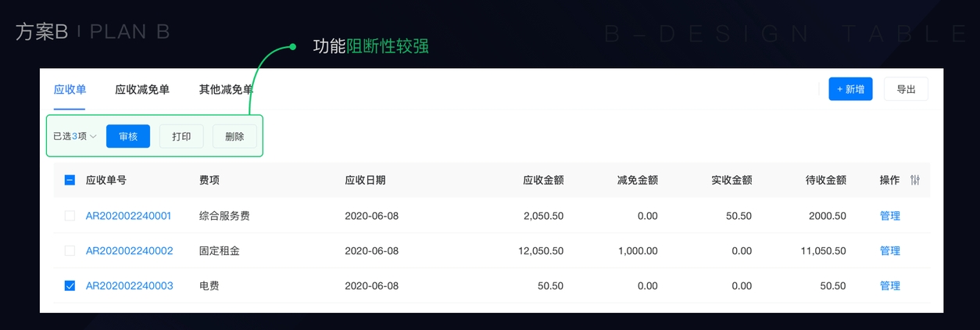Viewport: 980px width, 330px height.
Task: Click the 打印 button
Action: (181, 136)
